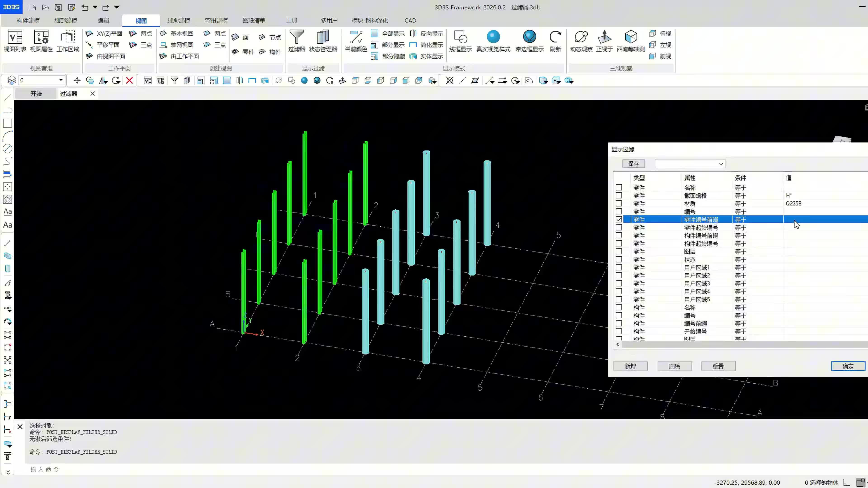Viewport: 868px width, 488px height.
Task: Confirm filter with 确定 button
Action: [x=847, y=366]
